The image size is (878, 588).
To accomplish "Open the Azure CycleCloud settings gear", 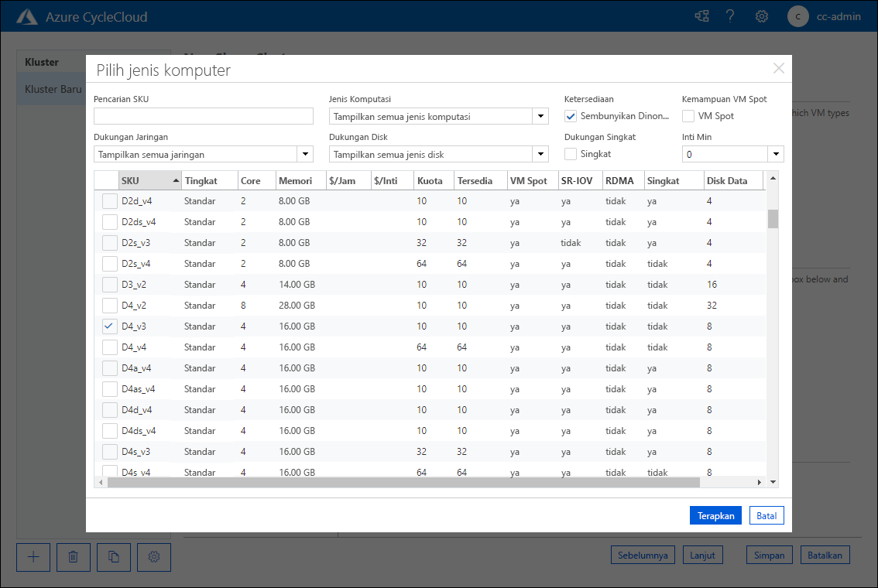I will (x=761, y=15).
